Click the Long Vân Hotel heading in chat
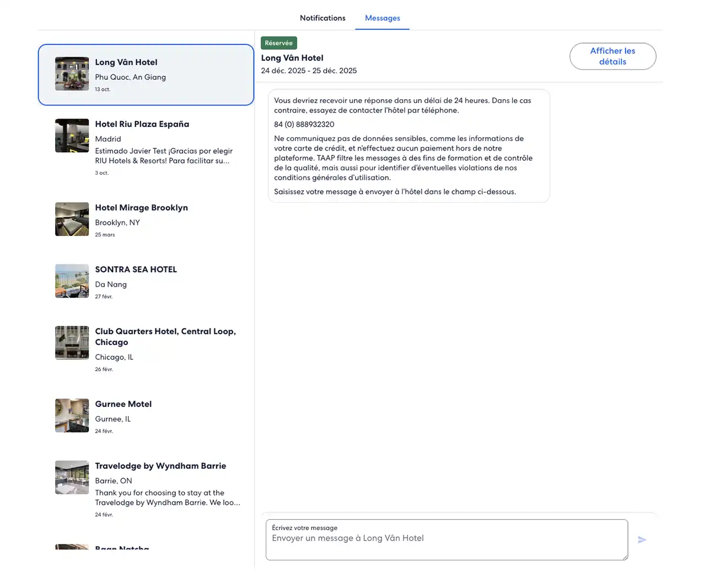Viewport: 709px width, 588px height. (292, 58)
